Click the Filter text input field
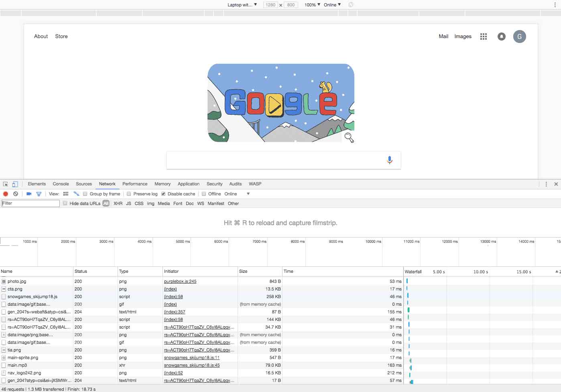The image size is (561, 392). [30, 203]
